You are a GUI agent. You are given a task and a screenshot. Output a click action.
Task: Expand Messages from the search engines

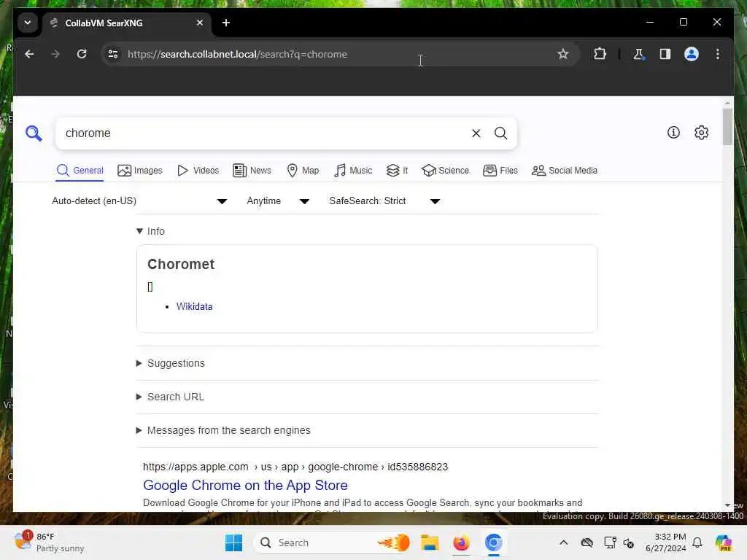223,430
